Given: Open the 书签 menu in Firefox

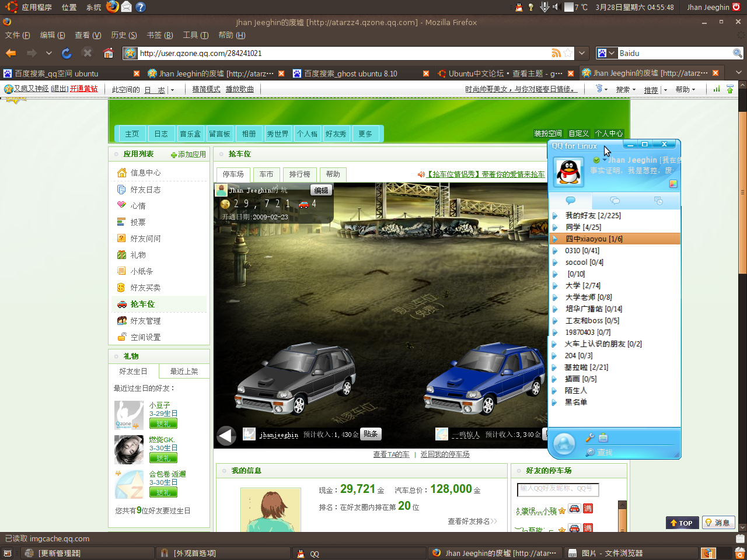Looking at the screenshot, I should click(159, 35).
